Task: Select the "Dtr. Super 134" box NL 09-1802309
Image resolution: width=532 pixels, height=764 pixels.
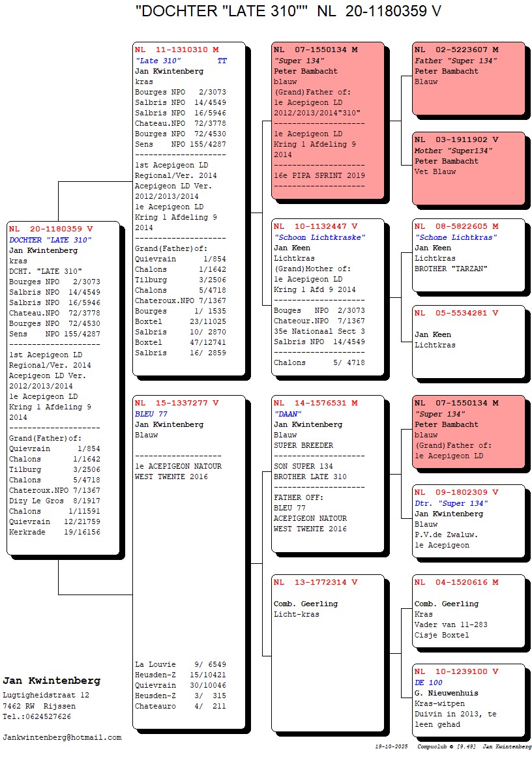Action: (467, 520)
